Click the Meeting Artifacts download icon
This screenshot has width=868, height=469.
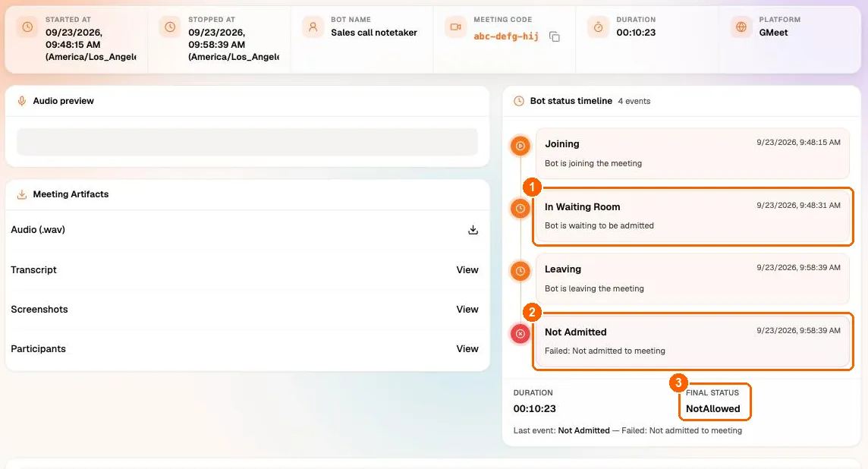coord(21,194)
